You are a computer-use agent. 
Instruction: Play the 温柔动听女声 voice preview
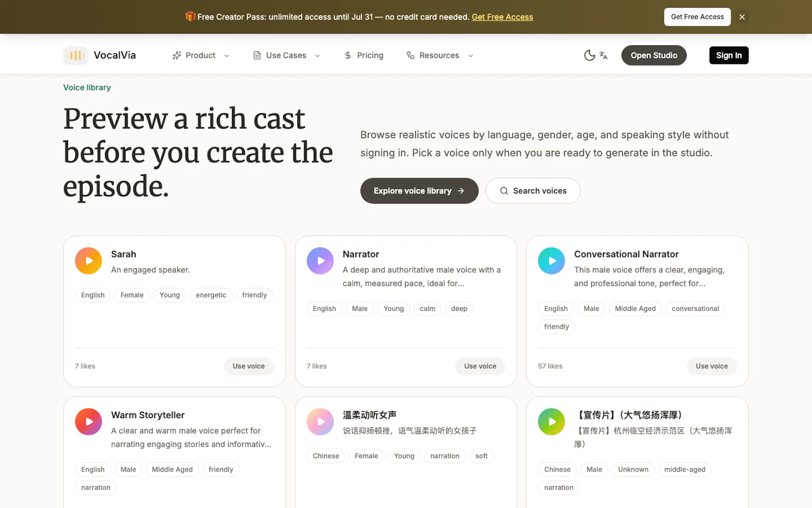320,422
